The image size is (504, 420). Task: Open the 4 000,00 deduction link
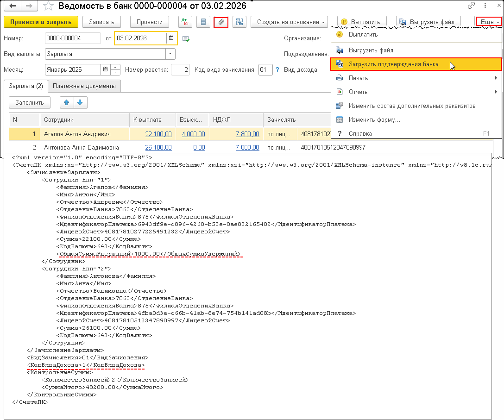coord(194,134)
